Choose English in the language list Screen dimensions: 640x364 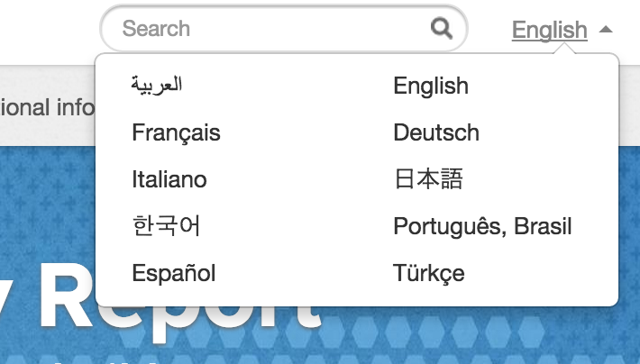(431, 86)
